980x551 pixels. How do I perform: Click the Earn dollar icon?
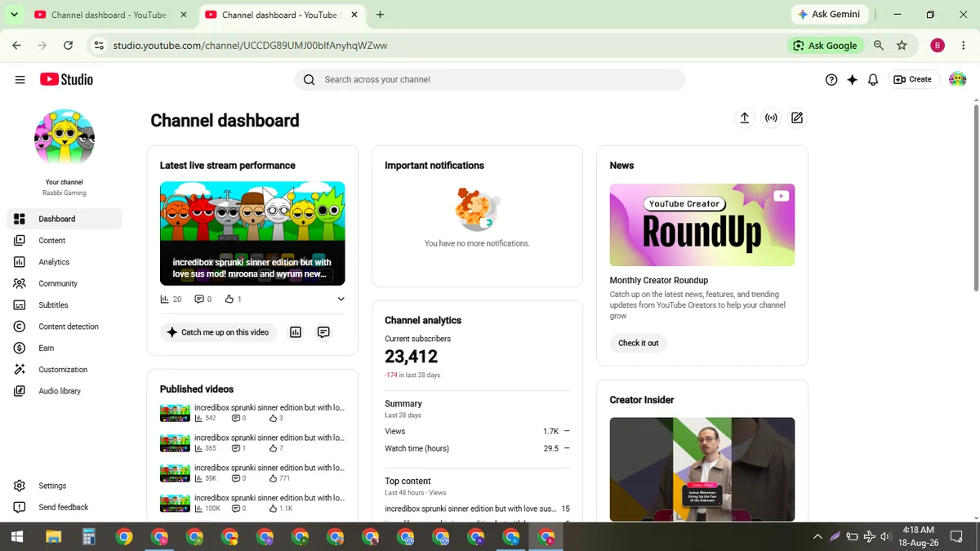[20, 348]
